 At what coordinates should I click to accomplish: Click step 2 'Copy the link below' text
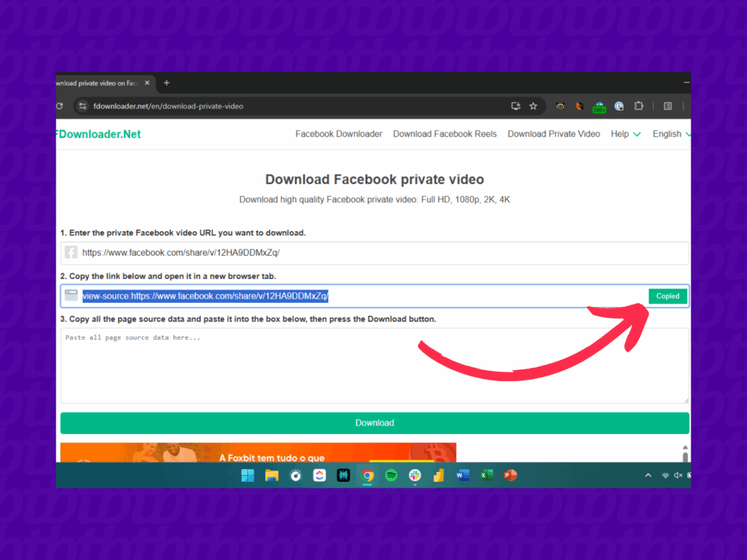pyautogui.click(x=168, y=276)
